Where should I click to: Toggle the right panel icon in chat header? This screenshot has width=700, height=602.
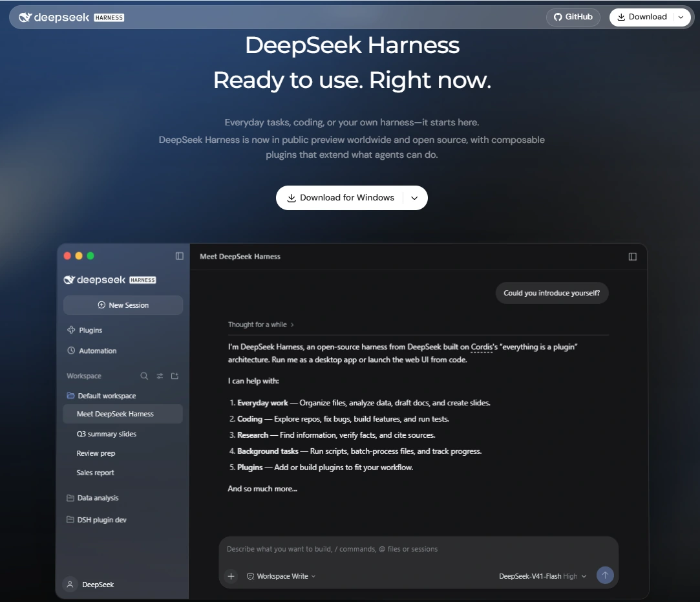coord(633,256)
